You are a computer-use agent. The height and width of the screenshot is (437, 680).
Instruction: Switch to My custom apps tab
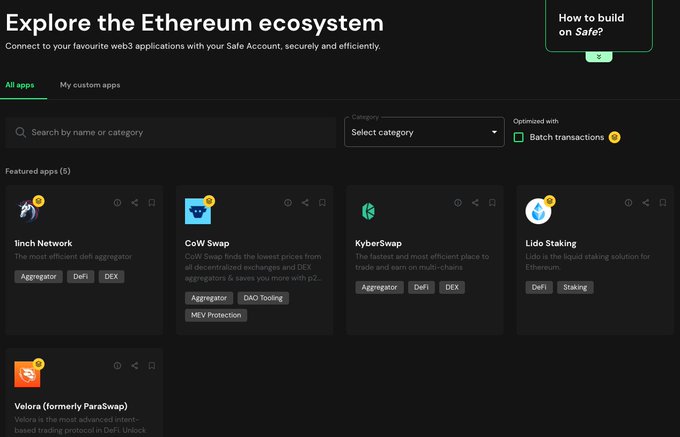tap(90, 85)
